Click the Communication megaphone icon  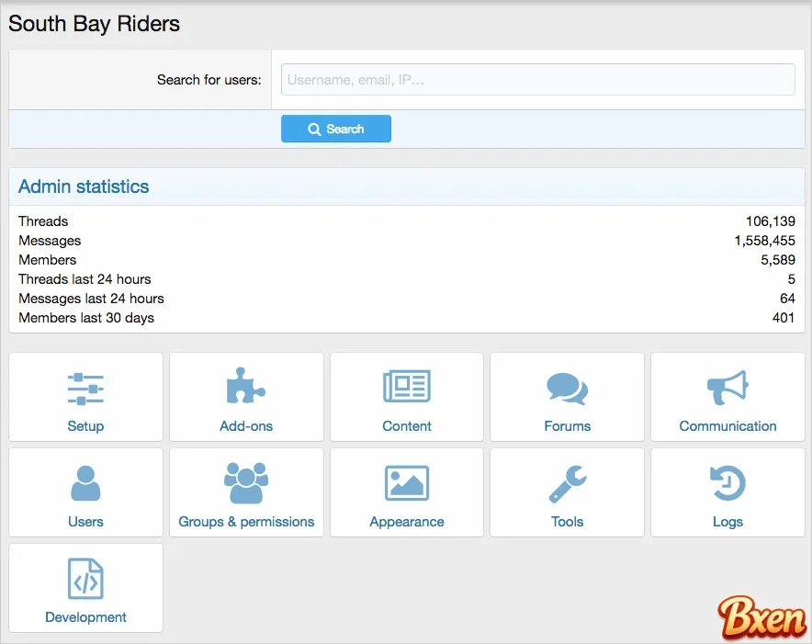click(727, 388)
